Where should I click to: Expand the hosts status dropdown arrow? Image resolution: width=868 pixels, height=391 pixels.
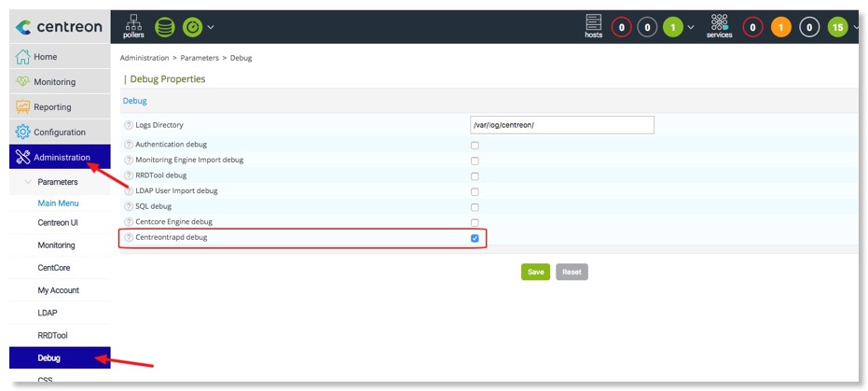[x=691, y=28]
